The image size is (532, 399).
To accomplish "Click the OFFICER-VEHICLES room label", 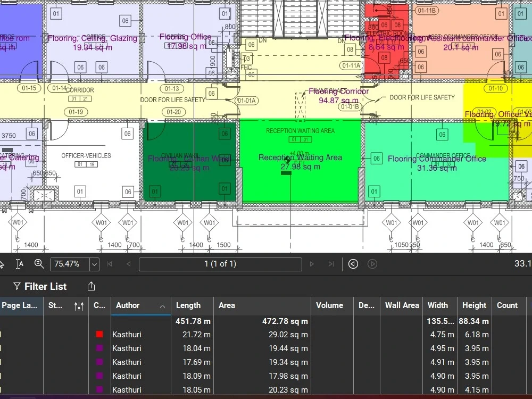I will point(86,156).
